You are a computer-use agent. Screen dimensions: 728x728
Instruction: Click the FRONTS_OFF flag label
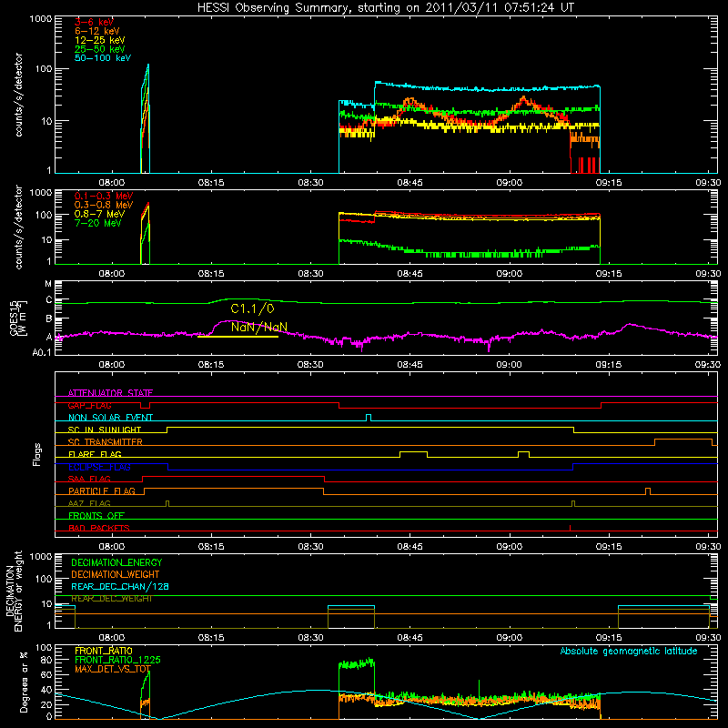click(x=96, y=515)
